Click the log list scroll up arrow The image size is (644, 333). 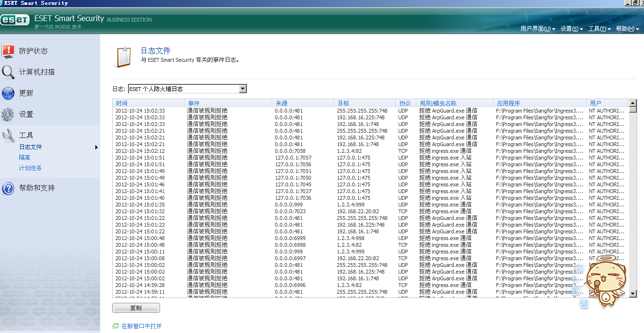click(633, 103)
